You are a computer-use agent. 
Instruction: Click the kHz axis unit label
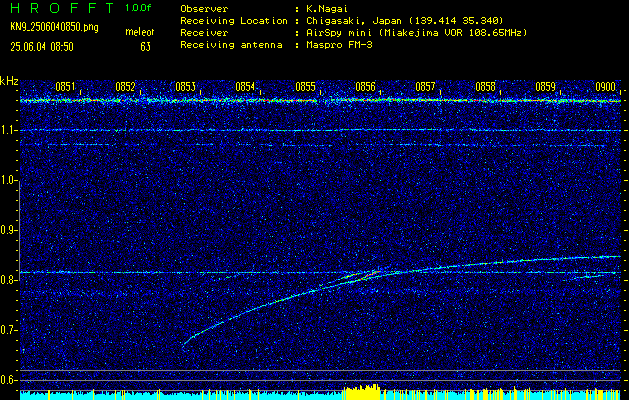click(x=9, y=81)
